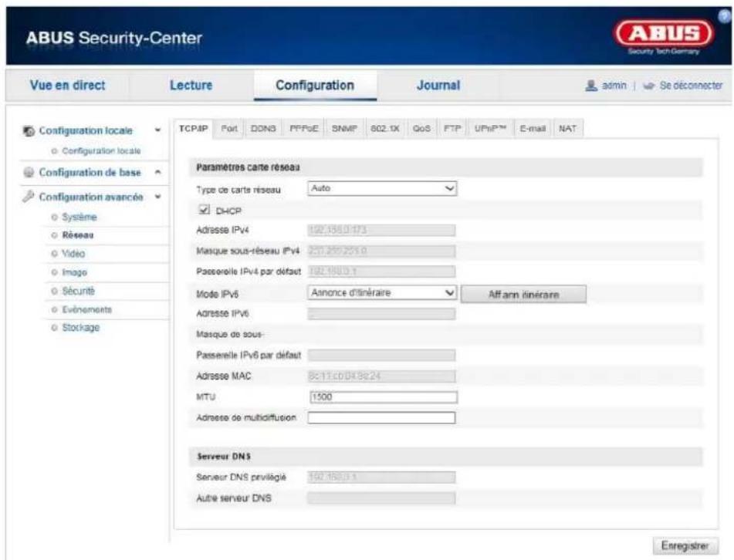734x560 pixels.
Task: Collapse the Configuration avancée section arrow
Action: 157,197
